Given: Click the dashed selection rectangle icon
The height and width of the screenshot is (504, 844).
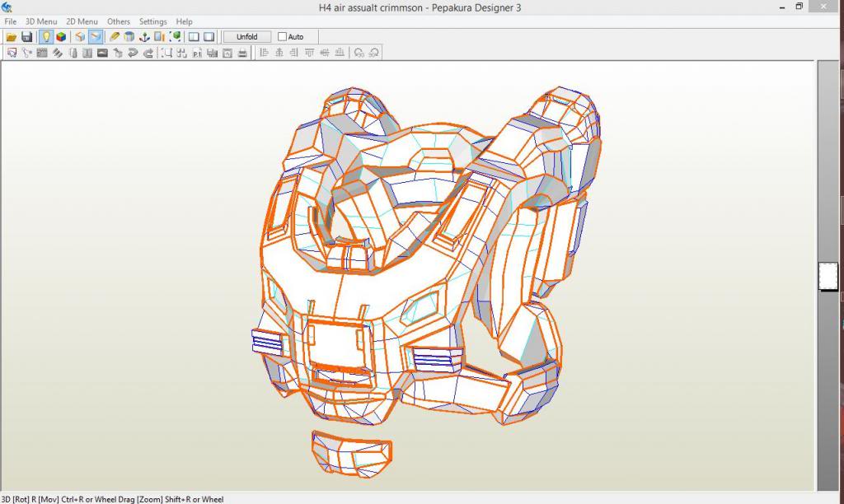Looking at the screenshot, I should click(x=166, y=53).
